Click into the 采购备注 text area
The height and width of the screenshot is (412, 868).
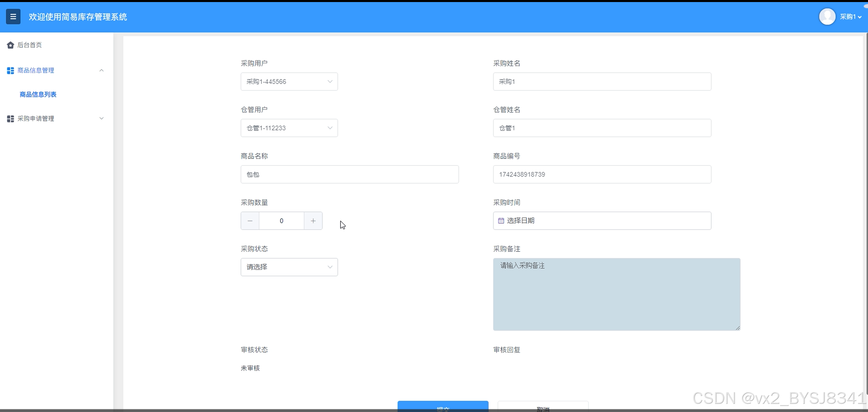coord(616,294)
